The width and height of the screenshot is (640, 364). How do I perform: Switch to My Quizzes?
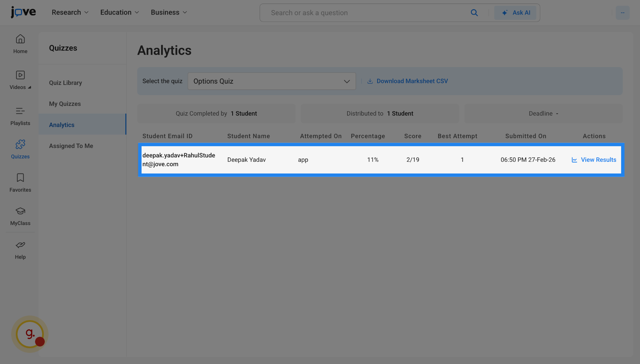(65, 104)
